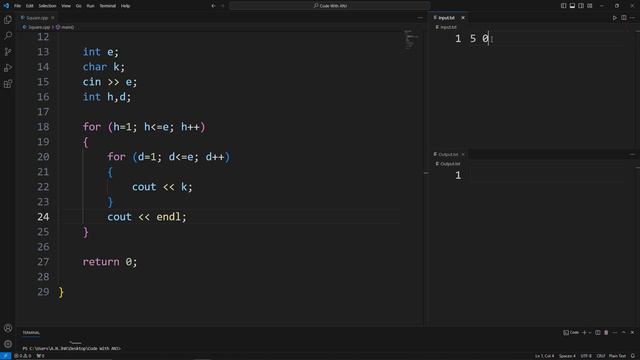This screenshot has height=360, width=640.
Task: Open more actions for Square.cpp editor group
Action: pos(420,18)
